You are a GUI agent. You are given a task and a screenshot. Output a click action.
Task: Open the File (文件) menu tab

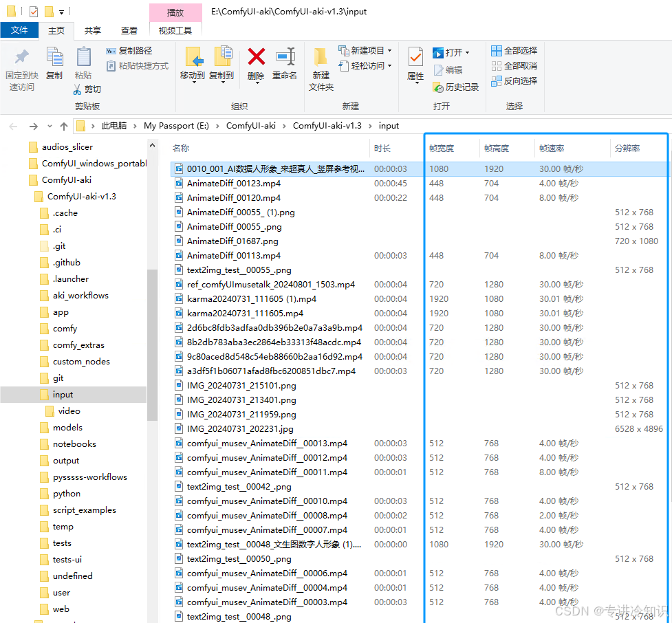[19, 30]
